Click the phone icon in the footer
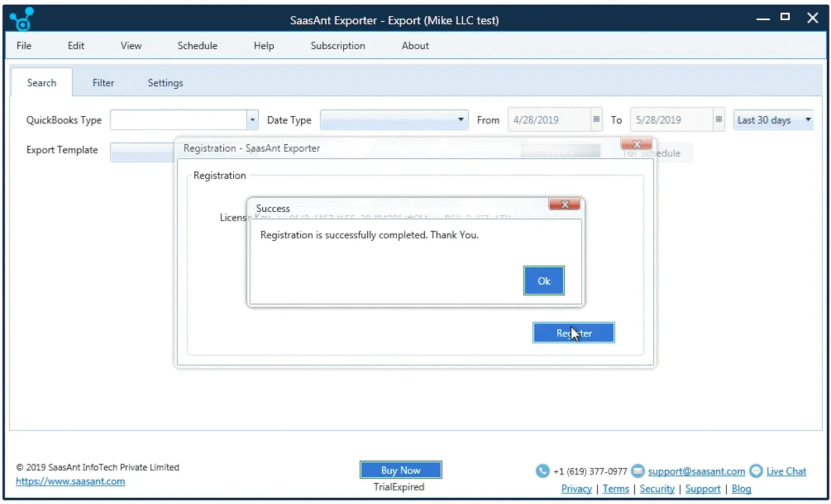Image resolution: width=831 pixels, height=504 pixels. (x=543, y=471)
